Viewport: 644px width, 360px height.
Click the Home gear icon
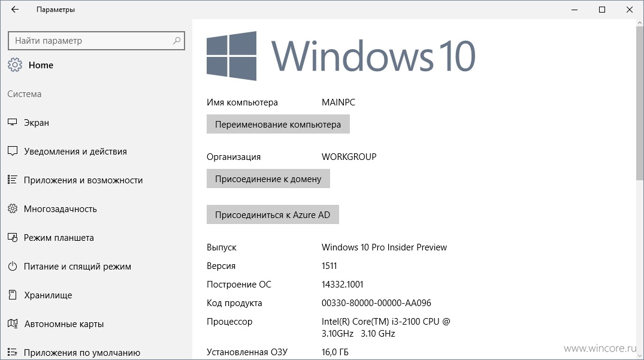pos(15,65)
